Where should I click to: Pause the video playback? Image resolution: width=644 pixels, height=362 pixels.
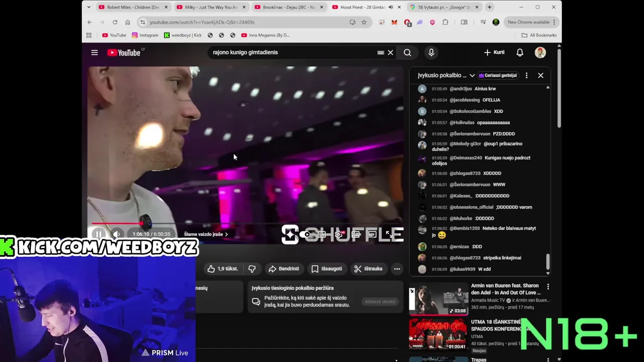(x=99, y=234)
